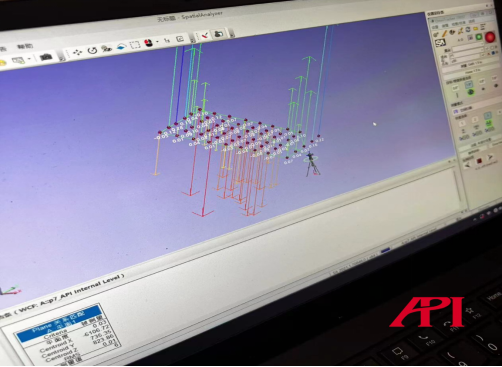Viewport: 502px width, 367px height.
Task: Toggle the green highlighted measurement mode button
Action: point(488,123)
